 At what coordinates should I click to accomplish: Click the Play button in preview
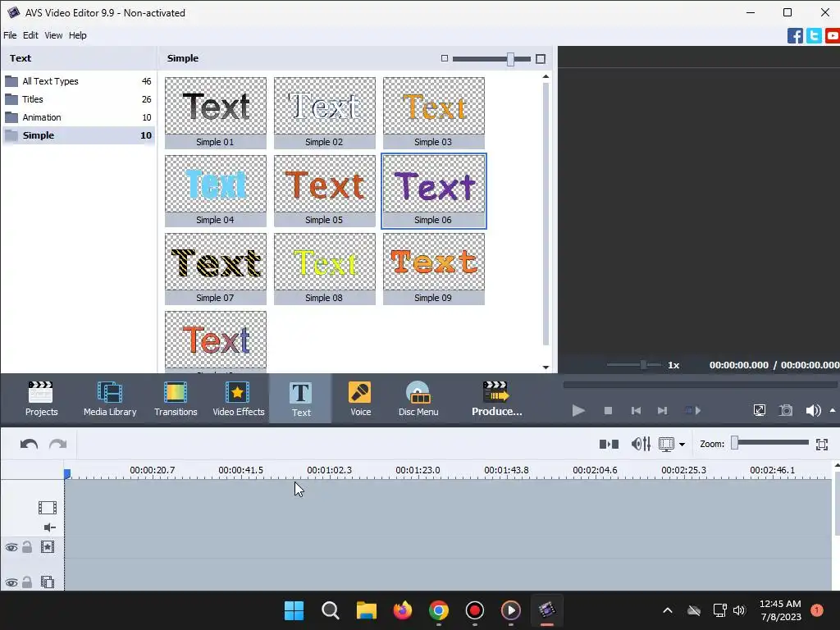(578, 411)
